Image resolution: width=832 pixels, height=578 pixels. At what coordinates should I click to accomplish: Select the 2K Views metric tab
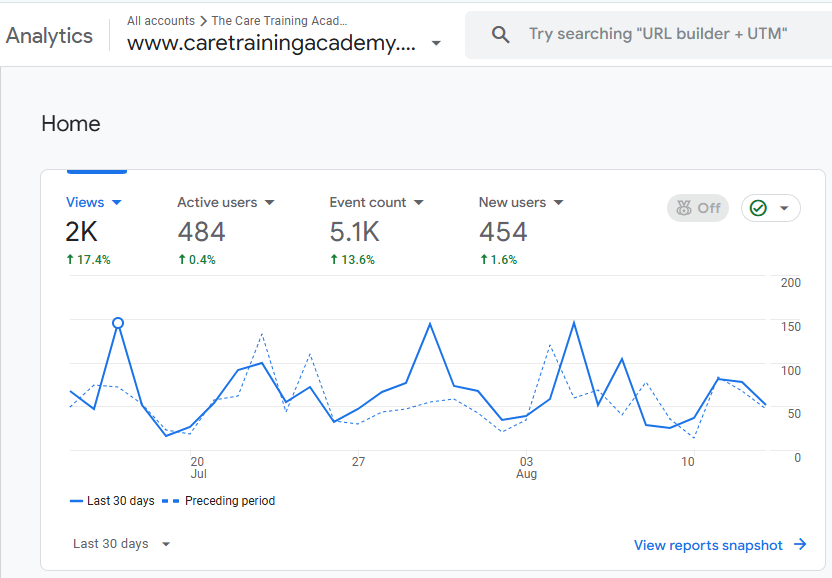[x=82, y=232]
